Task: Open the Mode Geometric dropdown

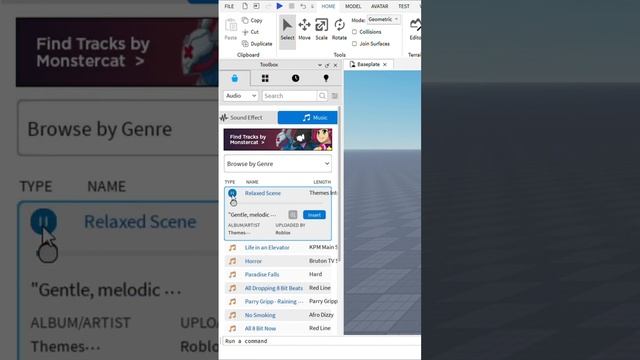Action: click(383, 19)
